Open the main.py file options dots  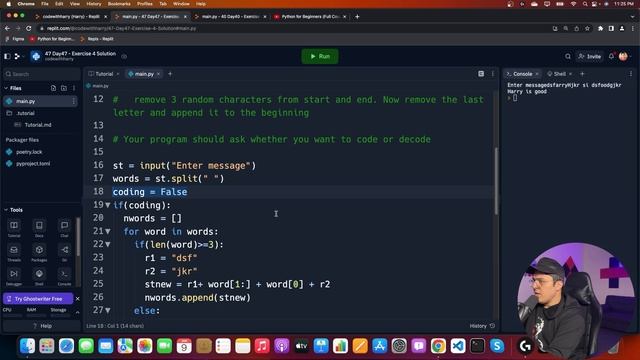[74, 101]
